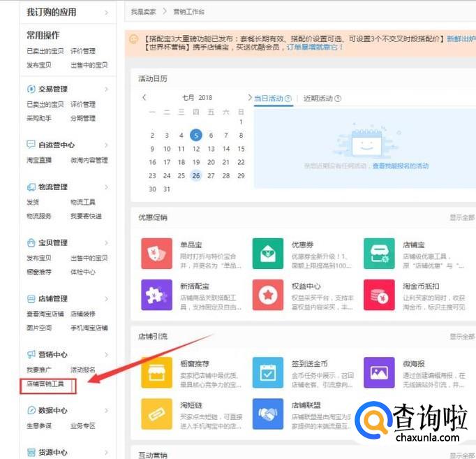Expand the 营销中心 sidebar chevron

tap(106, 355)
